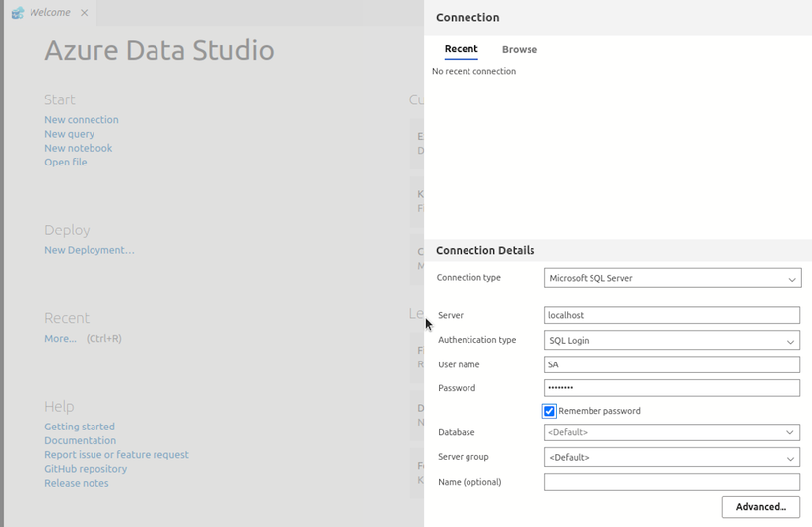Click the Name (optional) text box
The width and height of the screenshot is (812, 527).
click(x=672, y=482)
